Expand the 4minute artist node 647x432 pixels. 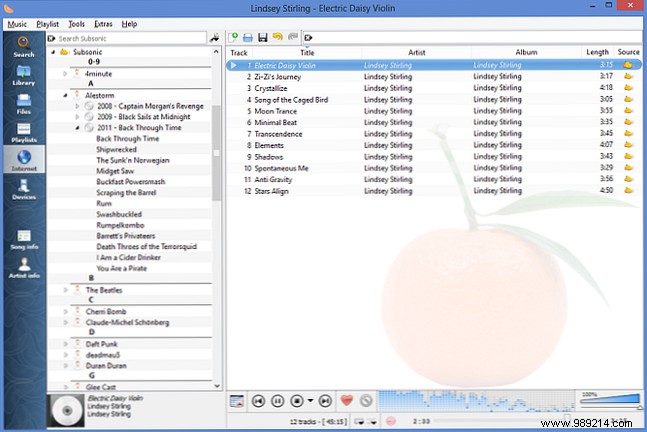tap(65, 74)
